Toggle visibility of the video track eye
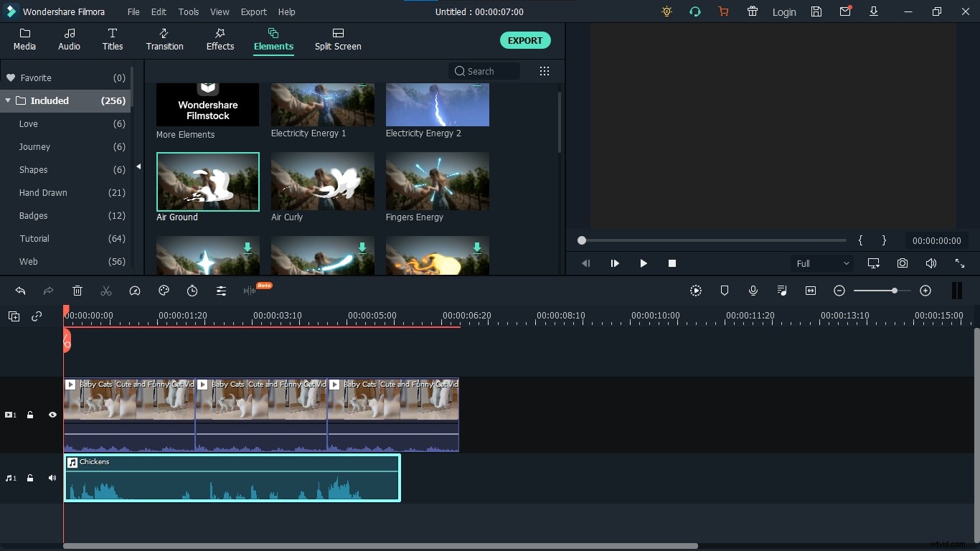 (x=52, y=415)
